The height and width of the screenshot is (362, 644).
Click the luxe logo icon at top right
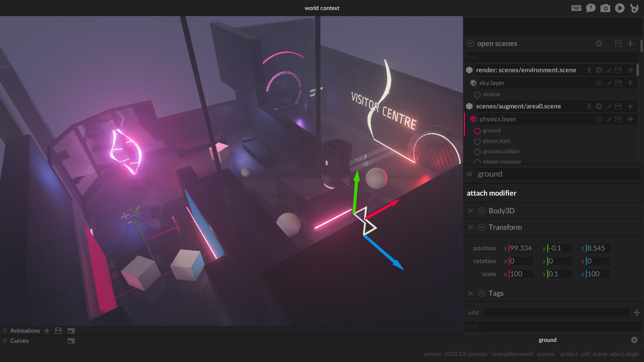[634, 8]
